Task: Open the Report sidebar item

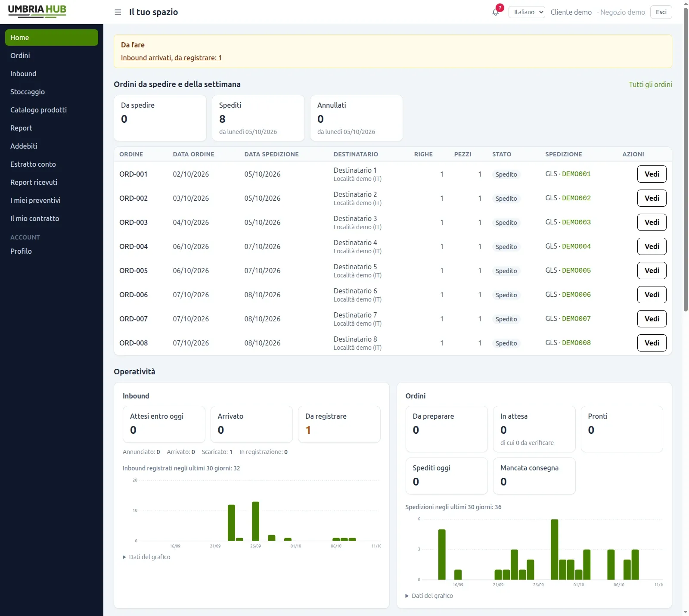Action: click(x=52, y=128)
